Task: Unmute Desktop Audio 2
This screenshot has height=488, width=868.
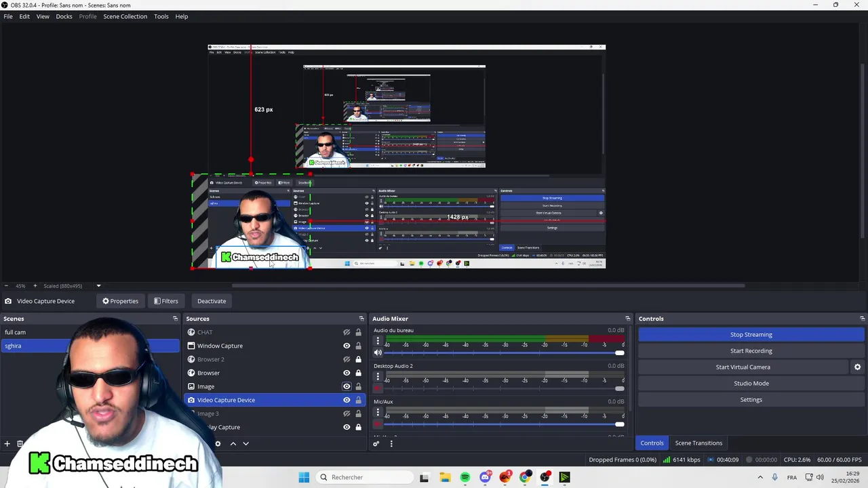Action: pos(378,388)
